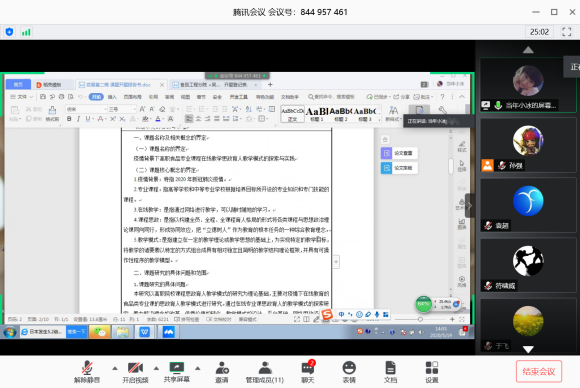Click the 25:02 meeting timer

[x=539, y=32]
